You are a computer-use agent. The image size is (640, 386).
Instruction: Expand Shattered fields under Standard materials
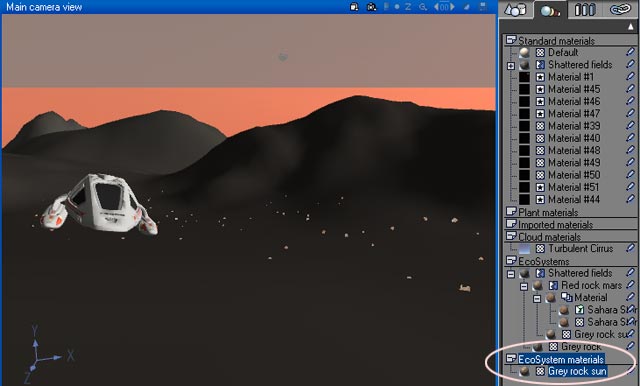[x=511, y=65]
